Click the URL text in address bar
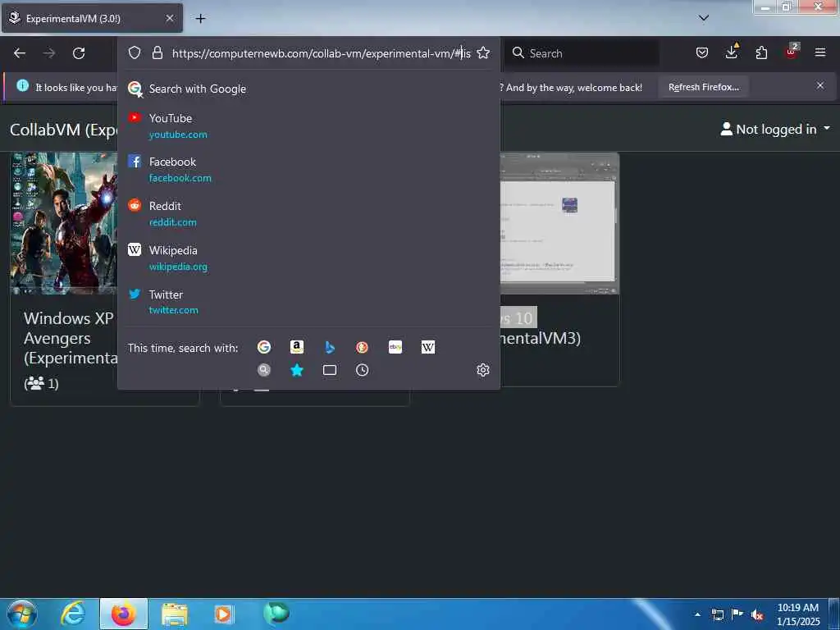Image resolution: width=840 pixels, height=630 pixels. tap(321, 53)
